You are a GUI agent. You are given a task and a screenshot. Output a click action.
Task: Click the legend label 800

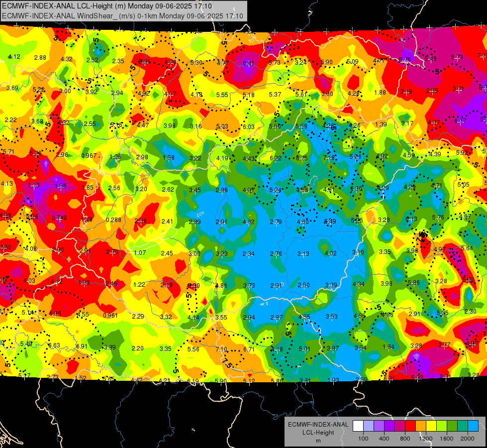pyautogui.click(x=405, y=439)
